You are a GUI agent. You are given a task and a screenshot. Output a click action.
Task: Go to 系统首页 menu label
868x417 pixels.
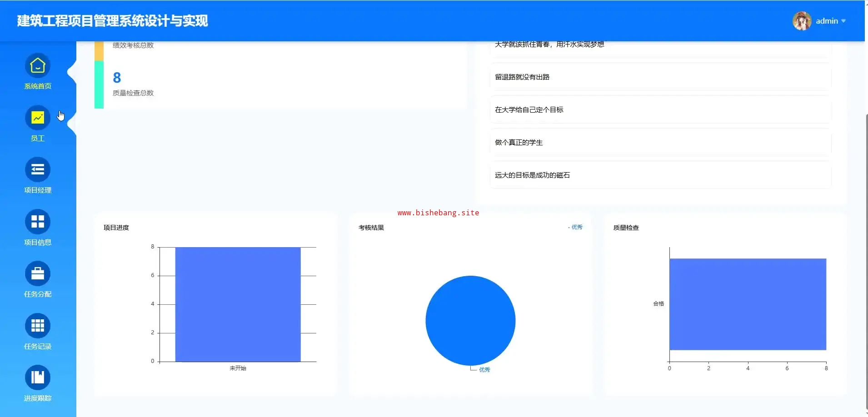pos(38,86)
